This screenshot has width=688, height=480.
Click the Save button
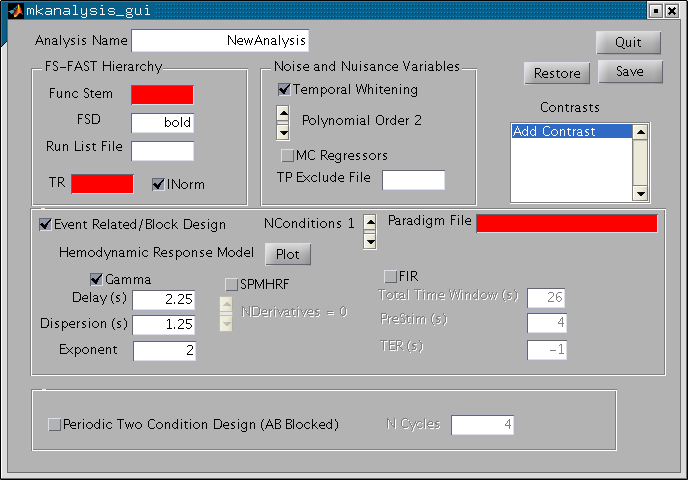pyautogui.click(x=630, y=72)
